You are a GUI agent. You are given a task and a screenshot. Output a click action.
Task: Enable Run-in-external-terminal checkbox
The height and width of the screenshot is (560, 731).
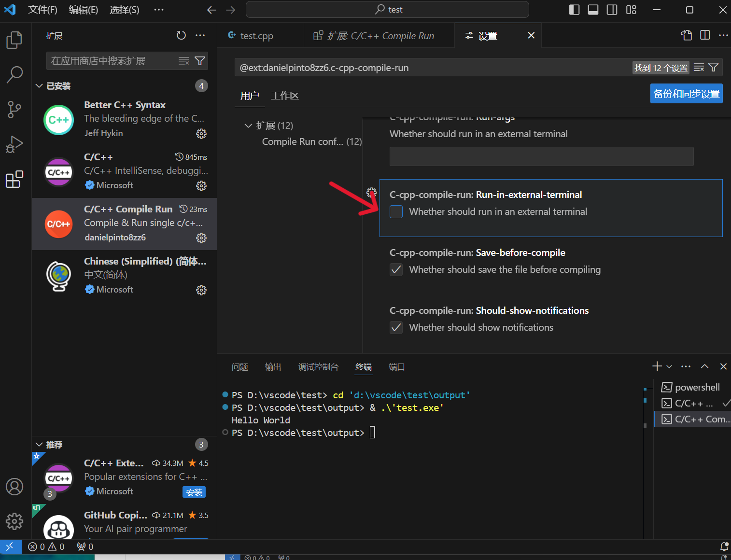[396, 211]
